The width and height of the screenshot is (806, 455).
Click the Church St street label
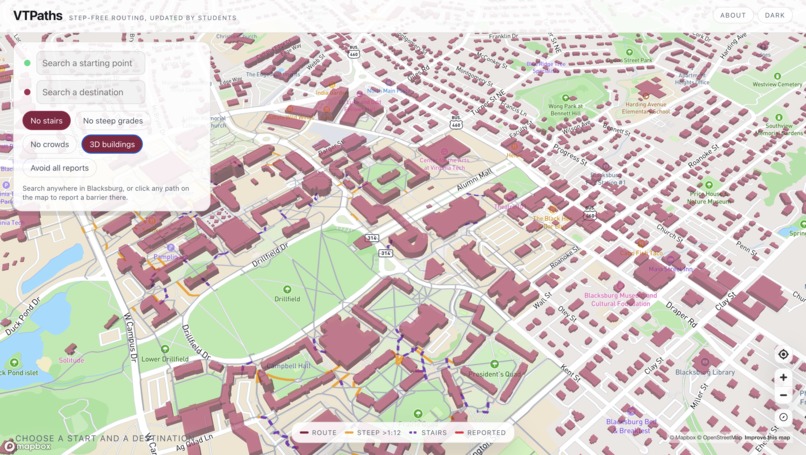pos(669,233)
